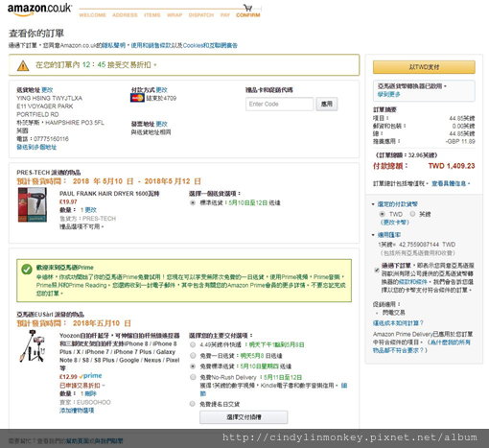Click the choose delivery preference button
Image resolution: width=489 pixels, height=448 pixels.
coord(244,417)
